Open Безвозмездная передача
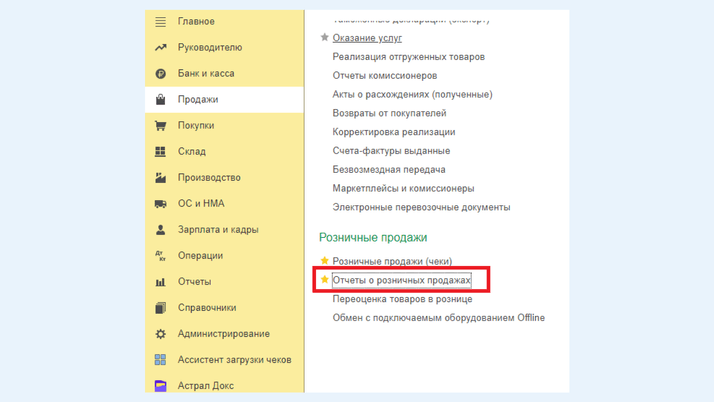 coord(389,169)
